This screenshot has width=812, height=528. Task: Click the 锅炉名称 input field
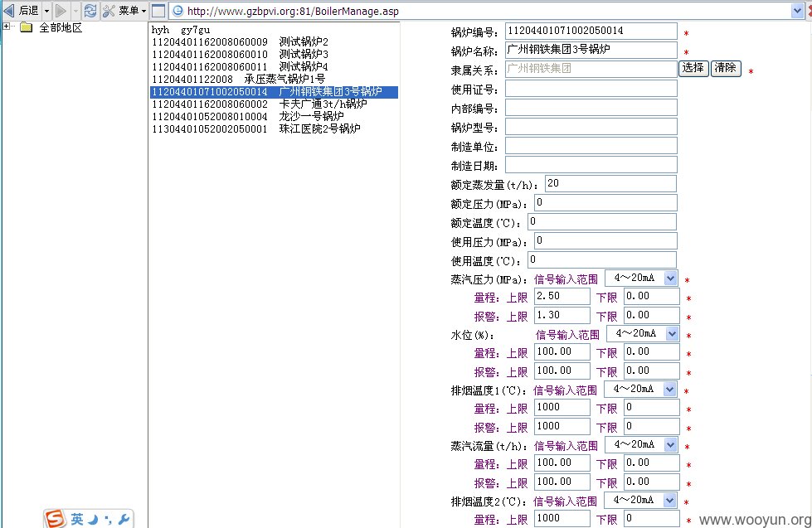[x=591, y=51]
